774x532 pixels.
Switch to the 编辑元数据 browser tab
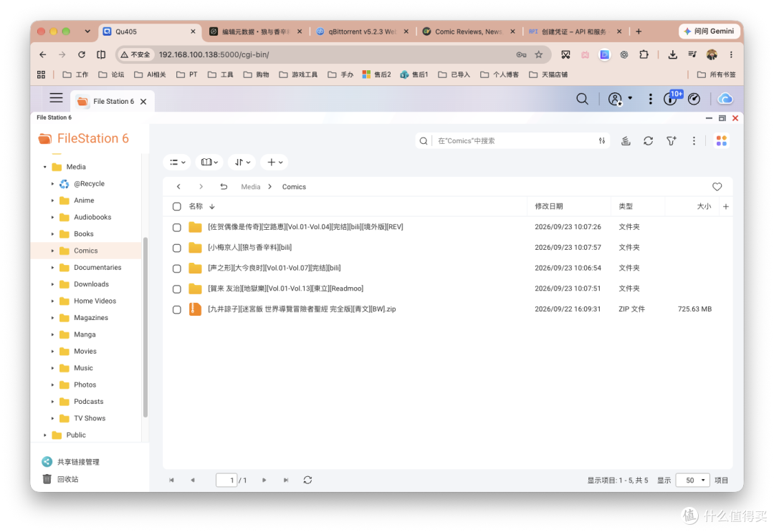tap(255, 32)
